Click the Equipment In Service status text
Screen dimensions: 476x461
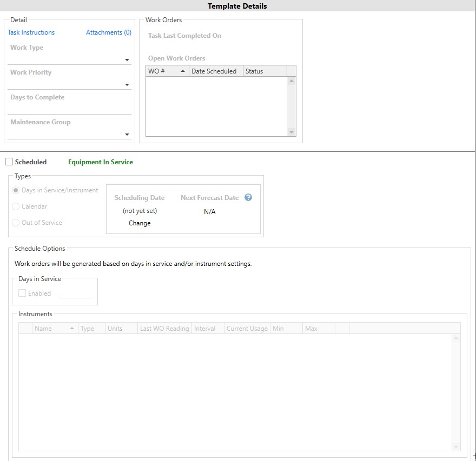pyautogui.click(x=101, y=162)
